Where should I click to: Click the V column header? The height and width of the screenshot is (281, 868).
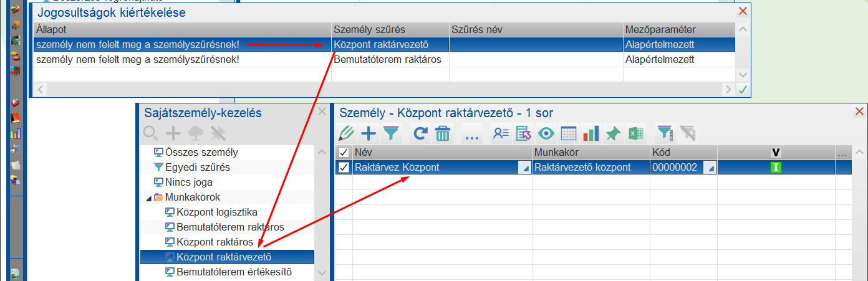776,152
